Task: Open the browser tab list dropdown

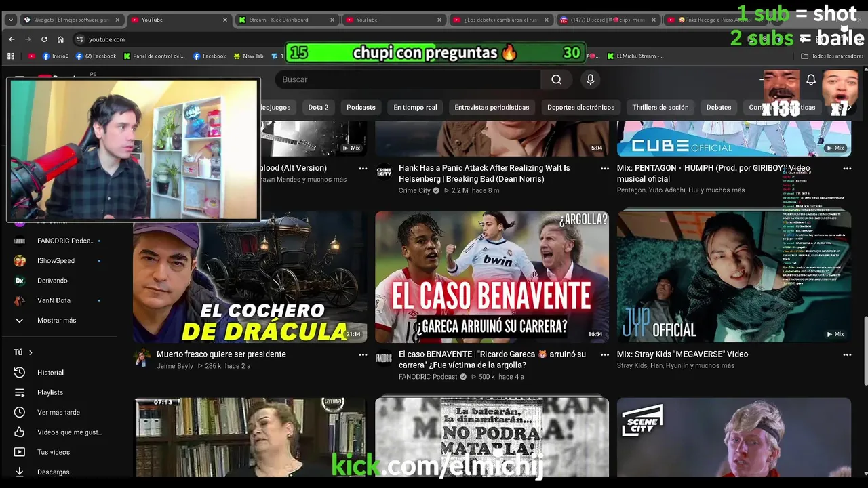Action: point(10,20)
